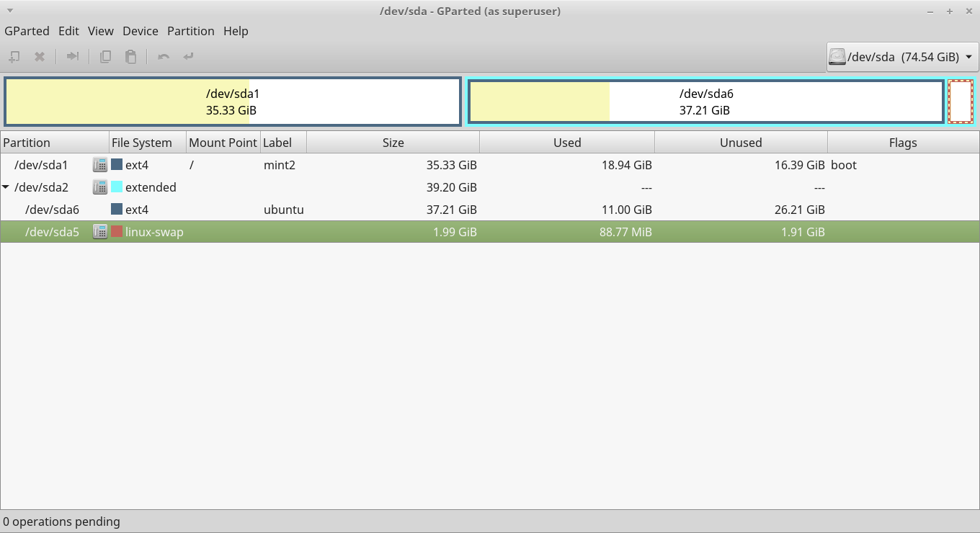Click the Paste partition toolbar icon
This screenshot has width=980, height=533.
(x=130, y=56)
